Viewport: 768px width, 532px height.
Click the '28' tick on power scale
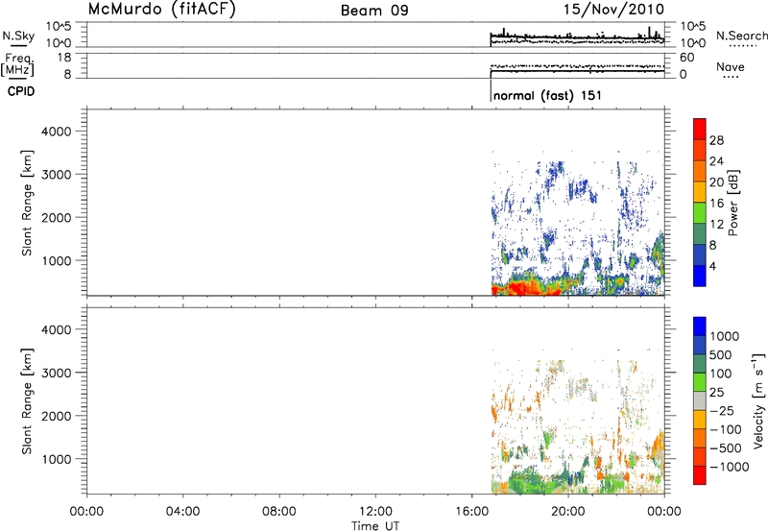point(716,140)
